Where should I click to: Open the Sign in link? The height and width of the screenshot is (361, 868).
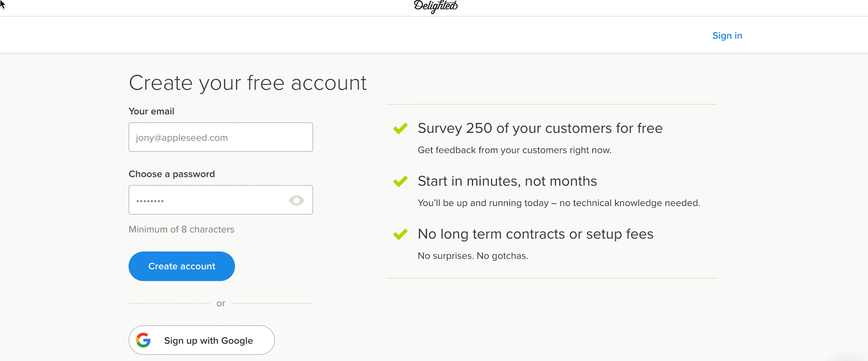pyautogui.click(x=727, y=35)
